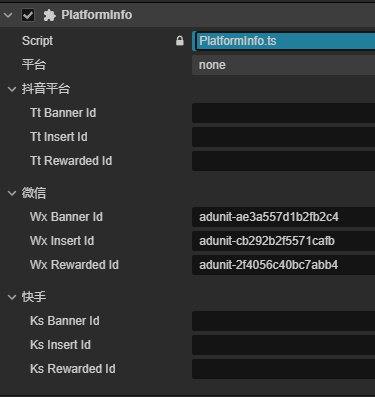Click the Script lock icon
The height and width of the screenshot is (397, 375).
point(180,41)
